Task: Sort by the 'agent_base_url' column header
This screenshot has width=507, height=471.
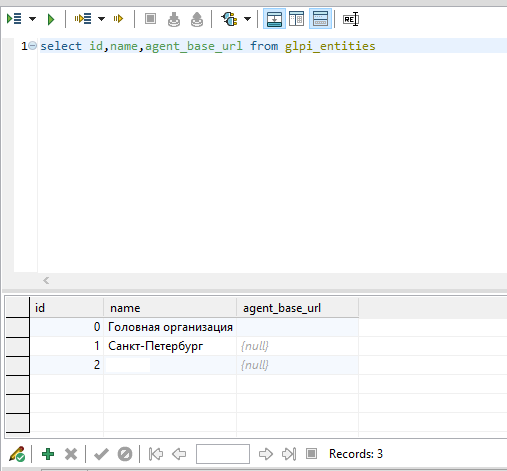Action: (x=298, y=308)
